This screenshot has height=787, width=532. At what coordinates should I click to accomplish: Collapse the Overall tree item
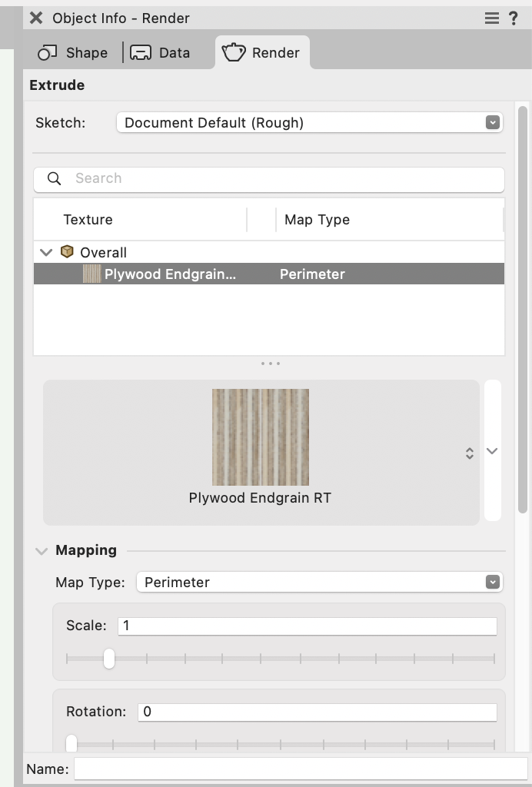[x=46, y=252]
